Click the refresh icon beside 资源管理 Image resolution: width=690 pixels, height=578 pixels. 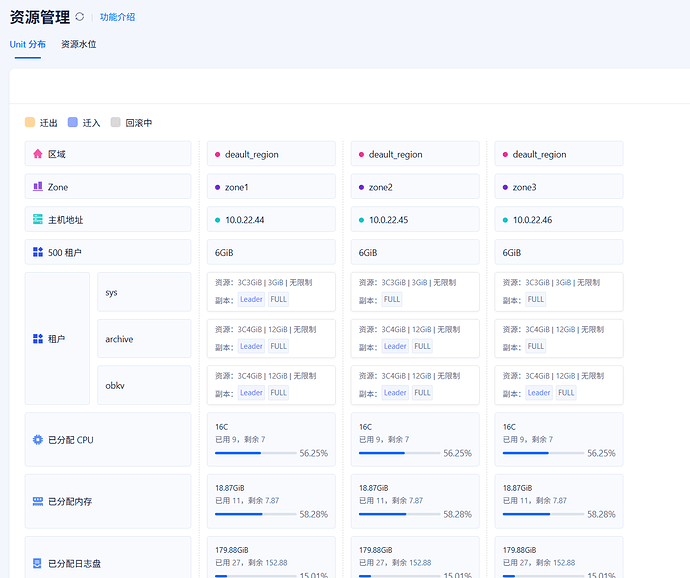pyautogui.click(x=80, y=17)
